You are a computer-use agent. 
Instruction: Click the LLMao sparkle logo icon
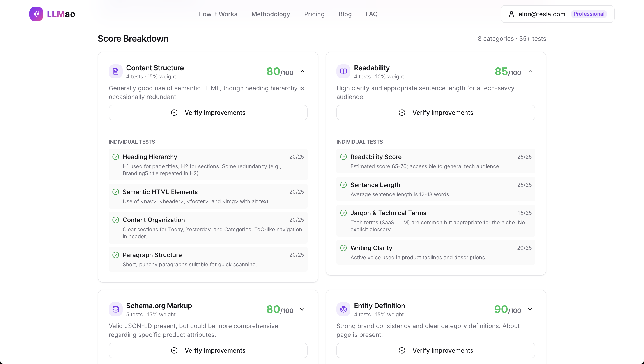coord(36,14)
